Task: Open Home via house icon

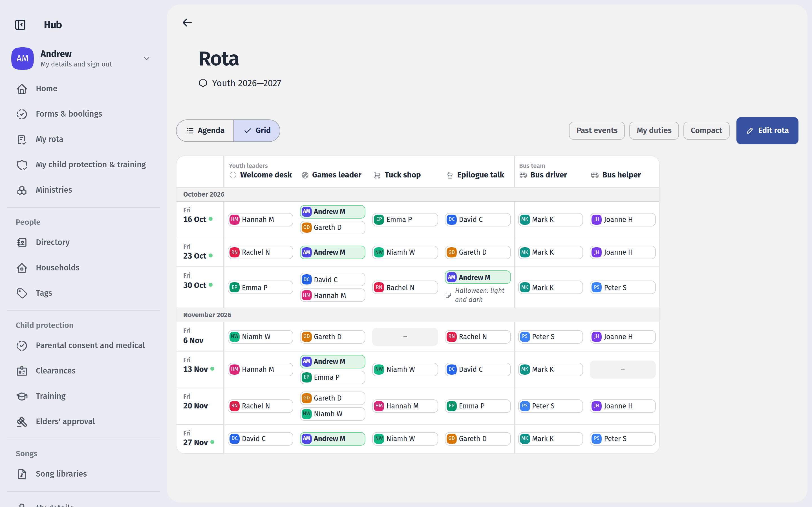Action: [22, 89]
